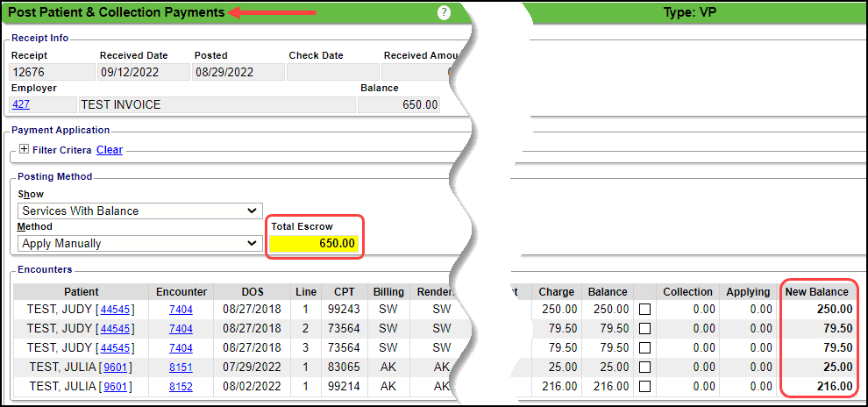Open patient ID 9601 link in the 8151 row
Screen dimensions: 868x407
115,367
